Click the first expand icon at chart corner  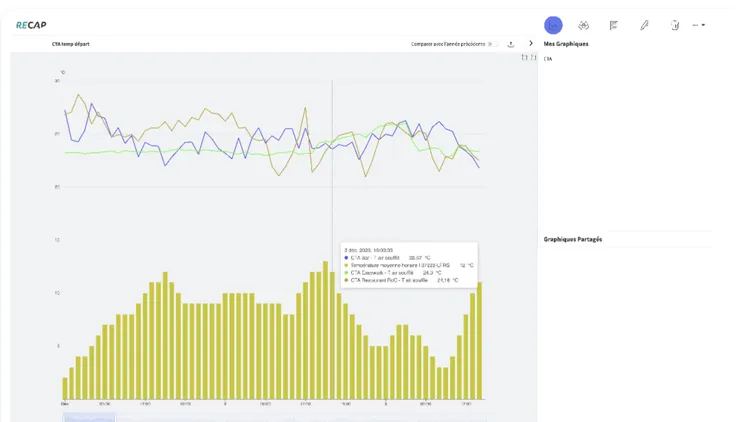click(x=524, y=57)
